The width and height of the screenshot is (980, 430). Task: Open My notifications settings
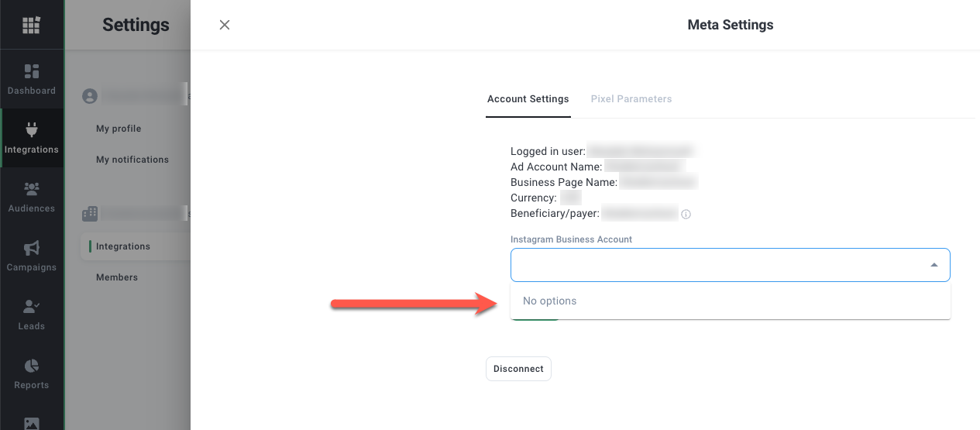coord(132,160)
